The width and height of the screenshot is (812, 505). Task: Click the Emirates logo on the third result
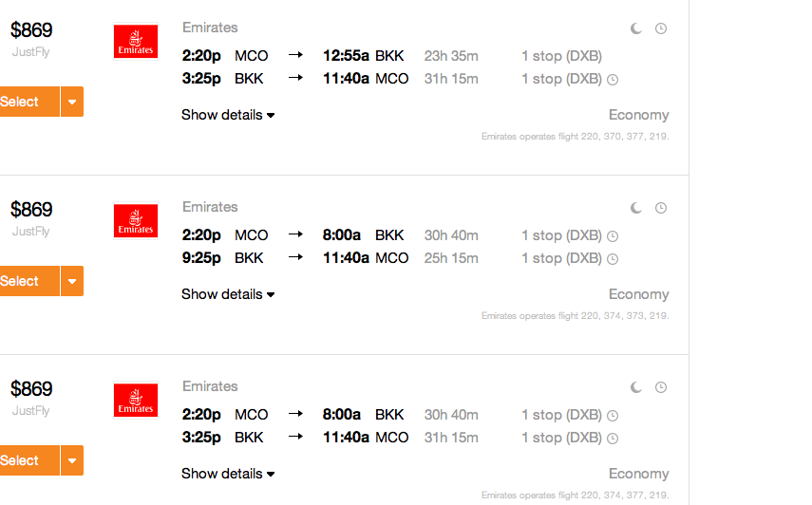pos(136,400)
